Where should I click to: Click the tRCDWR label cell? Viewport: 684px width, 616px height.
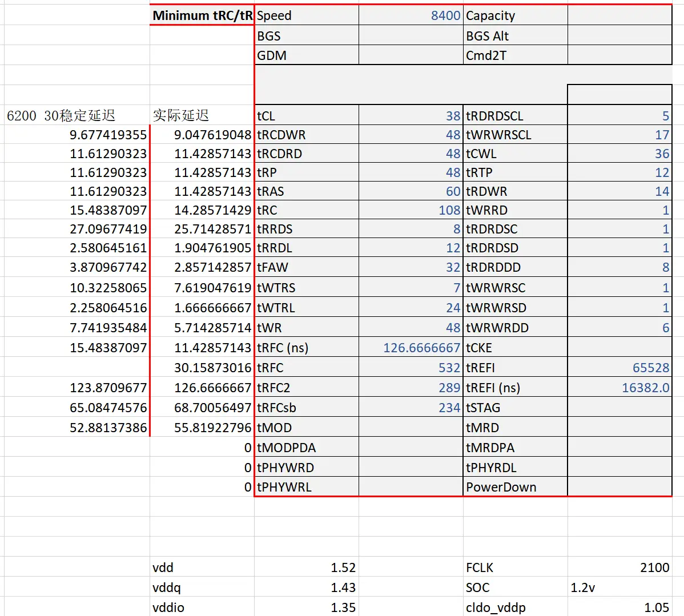pyautogui.click(x=307, y=134)
